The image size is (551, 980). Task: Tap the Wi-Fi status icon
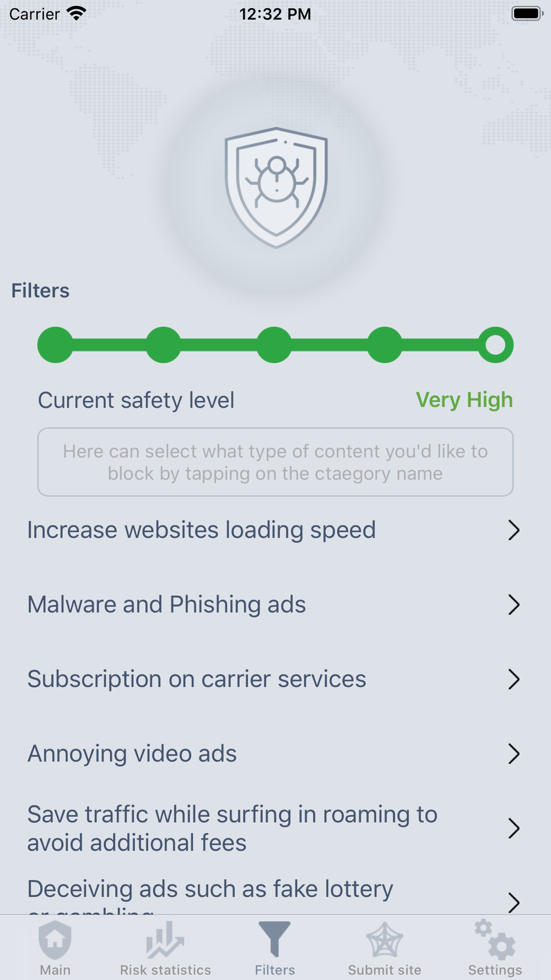[77, 13]
